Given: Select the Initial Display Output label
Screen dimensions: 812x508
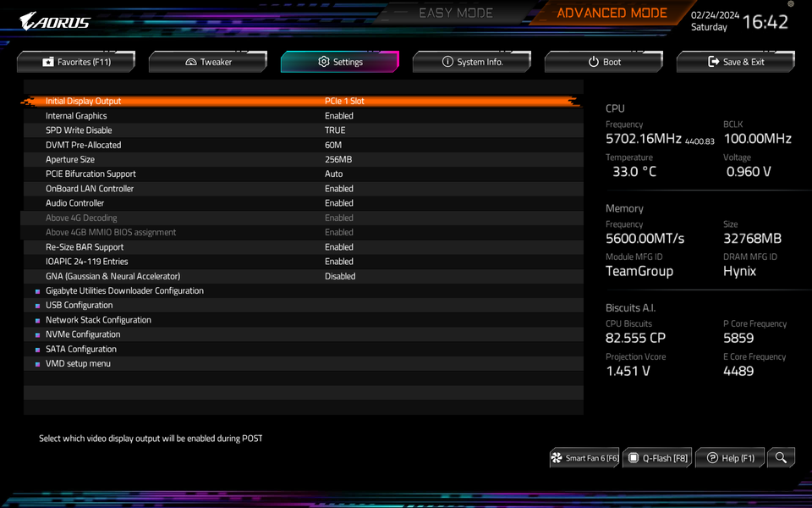Looking at the screenshot, I should (x=84, y=101).
